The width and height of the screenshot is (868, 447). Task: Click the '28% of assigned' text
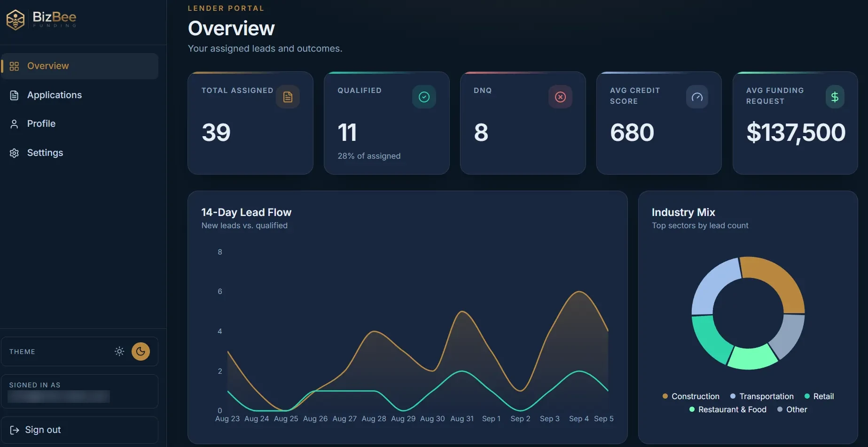tap(369, 156)
